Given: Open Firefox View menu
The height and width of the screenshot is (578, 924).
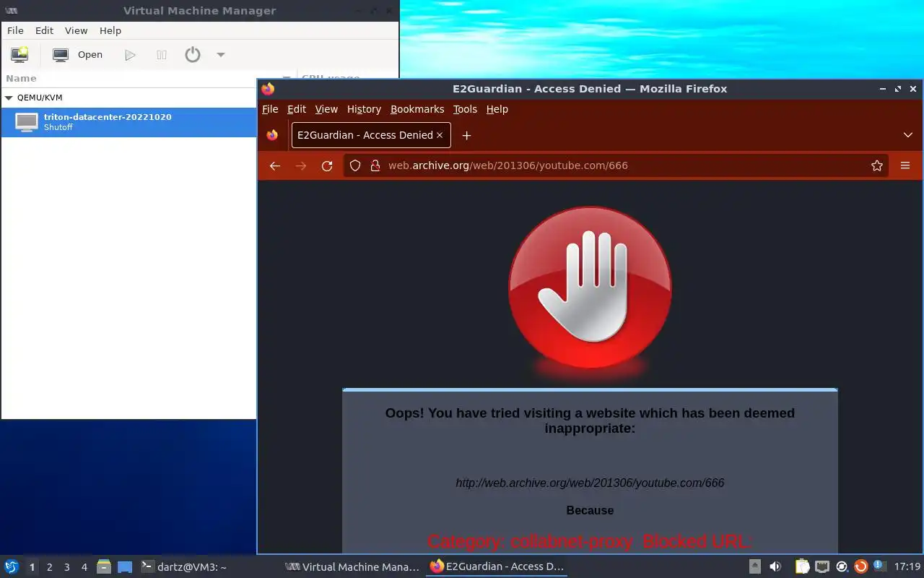Looking at the screenshot, I should pyautogui.click(x=326, y=109).
